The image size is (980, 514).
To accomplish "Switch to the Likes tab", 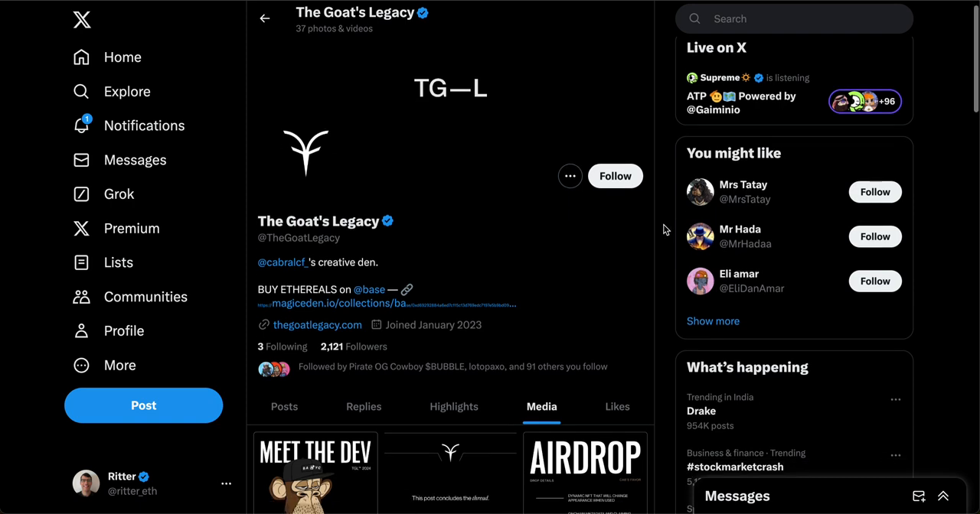I will pyautogui.click(x=617, y=407).
